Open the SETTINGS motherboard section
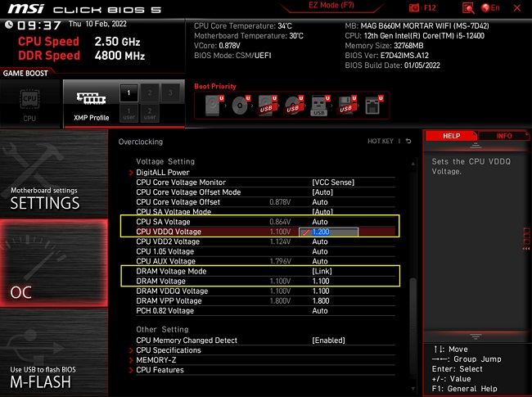This screenshot has width=532, height=397. [53, 174]
